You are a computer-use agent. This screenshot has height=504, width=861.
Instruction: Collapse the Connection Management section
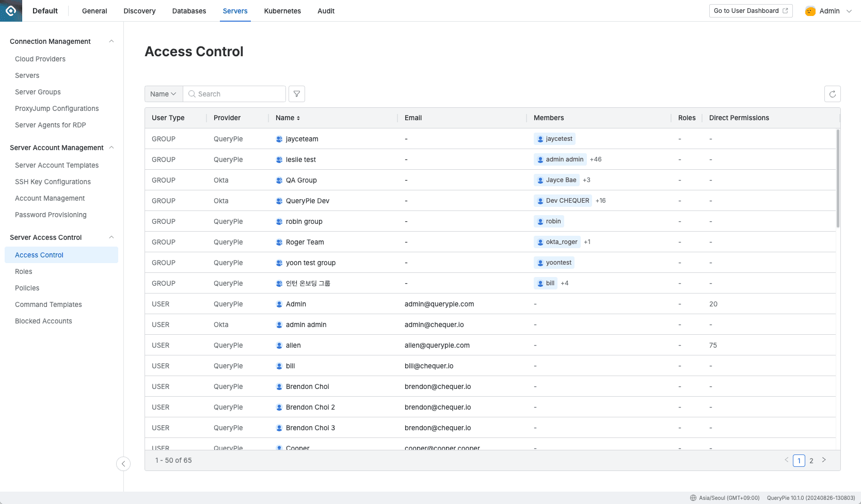[x=111, y=41]
